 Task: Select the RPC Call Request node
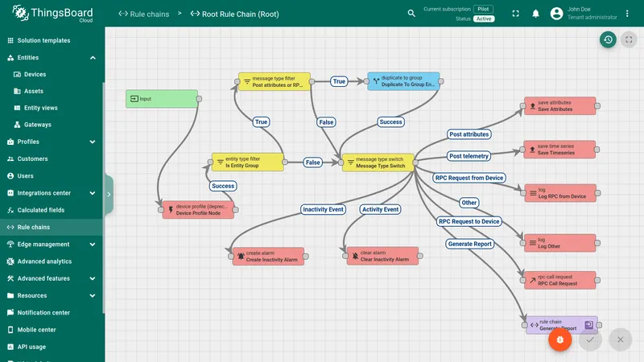pos(559,280)
